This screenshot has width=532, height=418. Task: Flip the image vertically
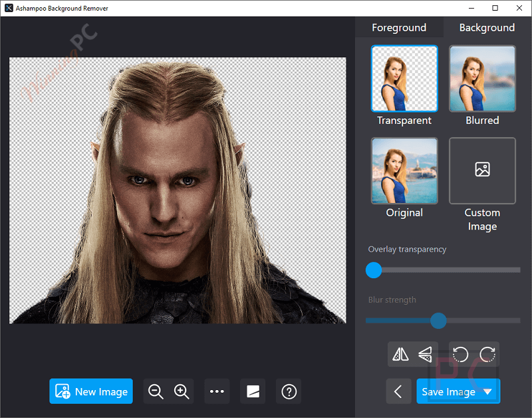(425, 355)
